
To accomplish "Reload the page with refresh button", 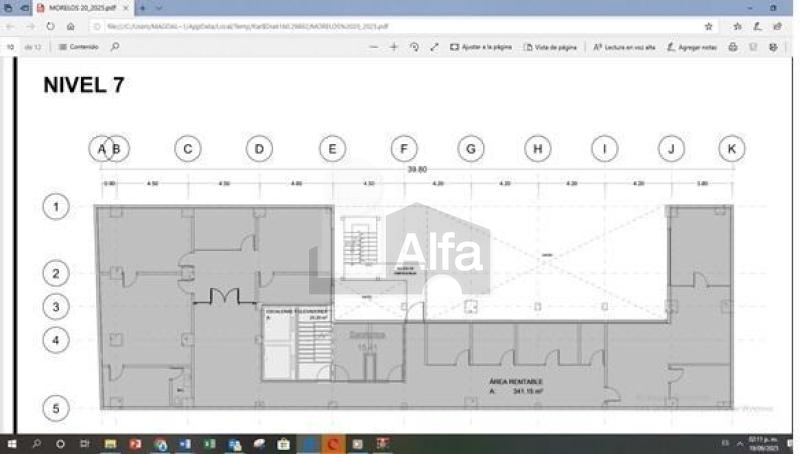I will pos(50,27).
